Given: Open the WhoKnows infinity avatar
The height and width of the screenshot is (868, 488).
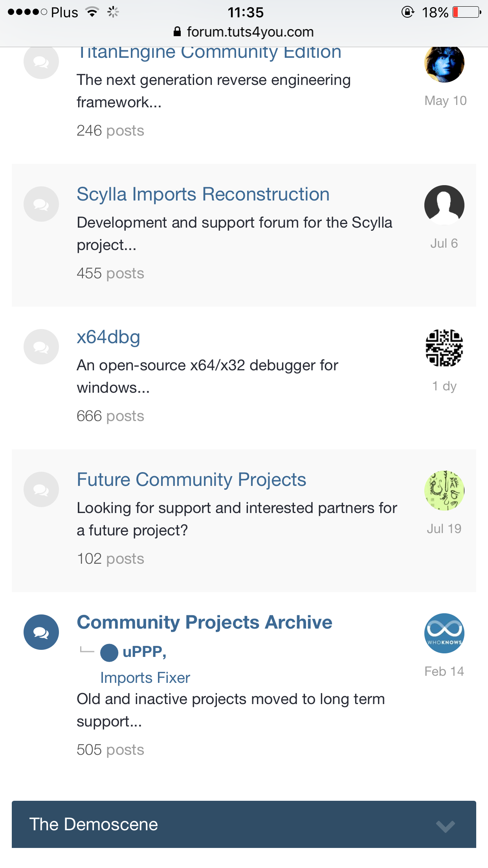Looking at the screenshot, I should pos(444,633).
